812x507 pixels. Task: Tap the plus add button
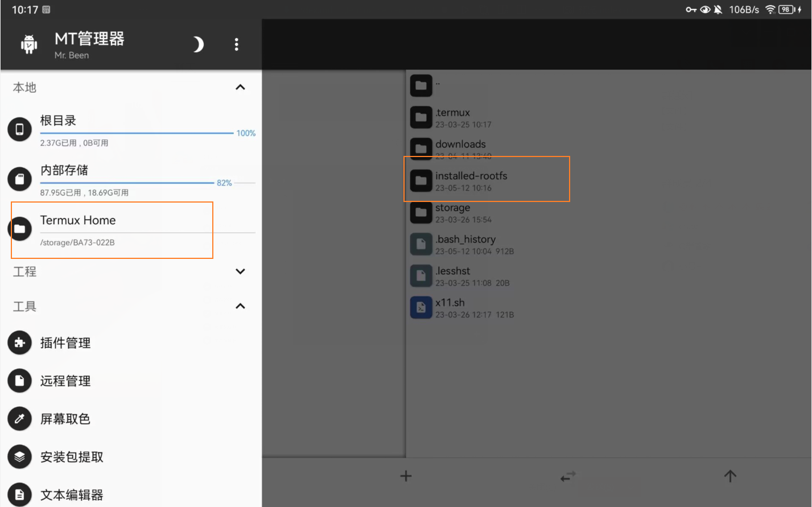pos(406,476)
